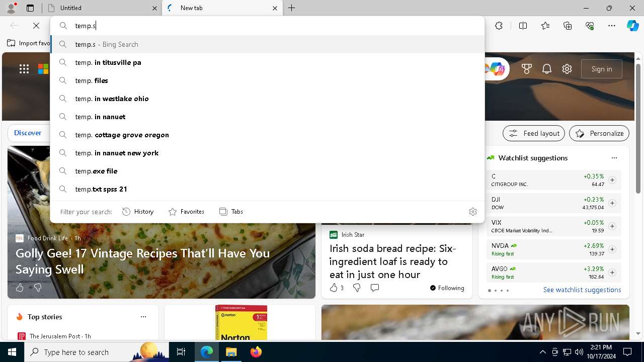Viewport: 644px width, 362px height.
Task: Click the Sign in button
Action: (602, 69)
